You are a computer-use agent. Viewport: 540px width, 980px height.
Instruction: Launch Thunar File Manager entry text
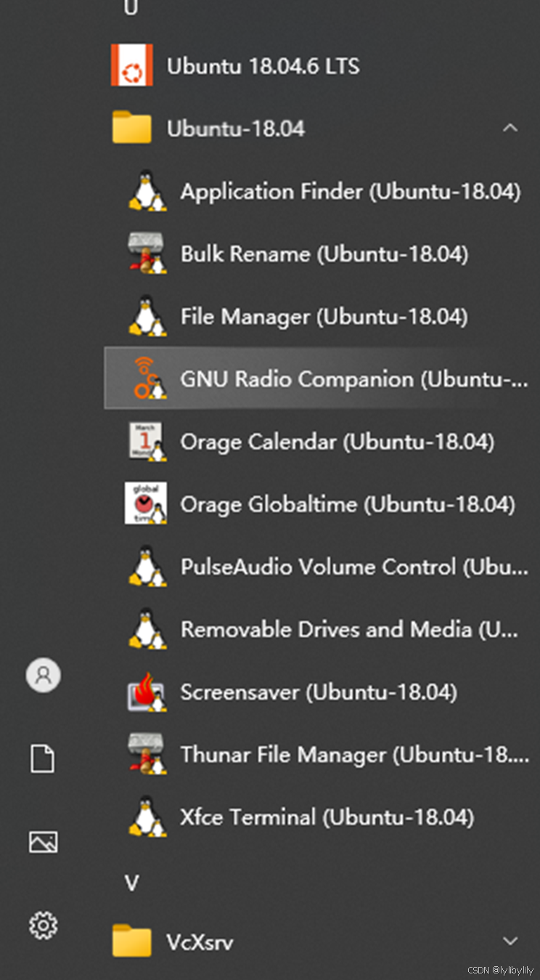(x=355, y=755)
